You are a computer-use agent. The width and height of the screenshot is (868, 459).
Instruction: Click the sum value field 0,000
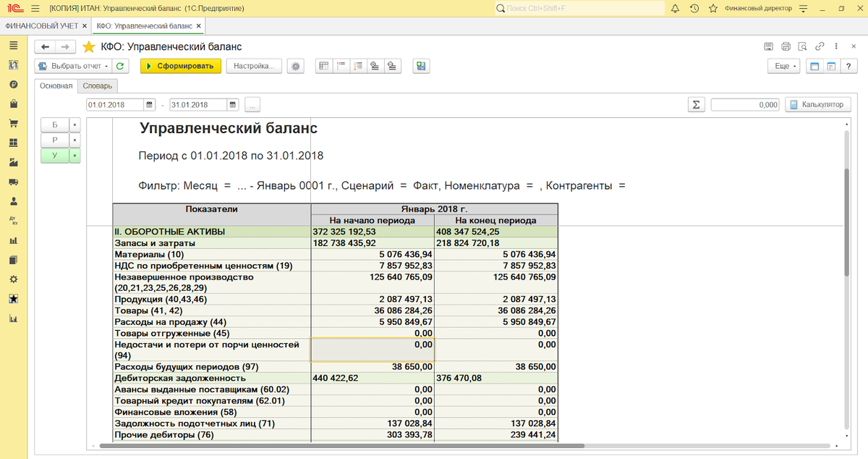745,104
